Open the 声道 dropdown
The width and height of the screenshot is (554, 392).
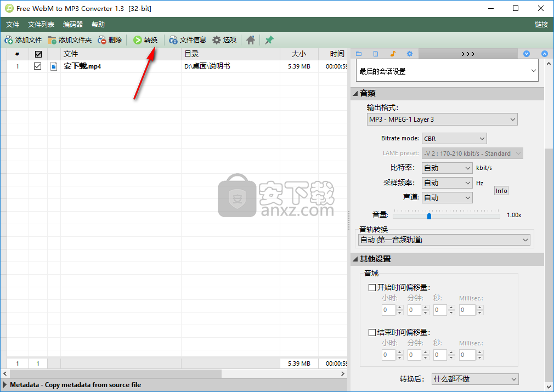tap(447, 198)
